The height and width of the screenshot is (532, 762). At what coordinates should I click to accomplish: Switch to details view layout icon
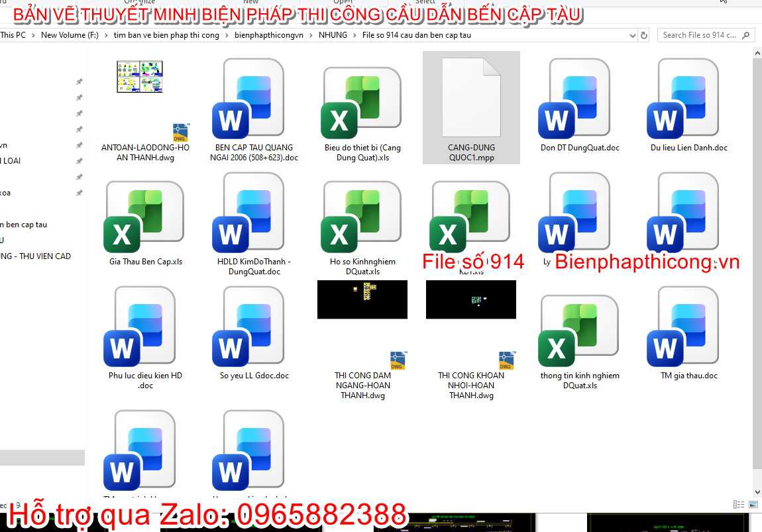pyautogui.click(x=739, y=505)
